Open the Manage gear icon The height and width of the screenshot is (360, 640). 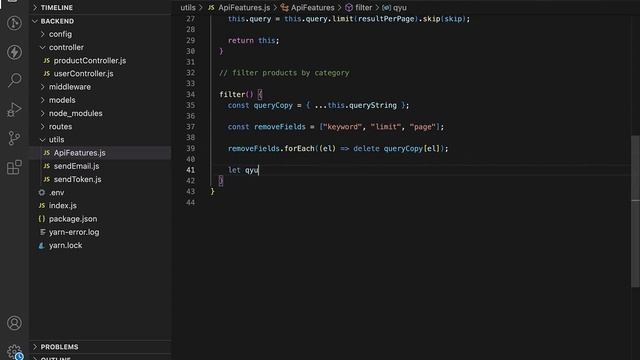[14, 351]
